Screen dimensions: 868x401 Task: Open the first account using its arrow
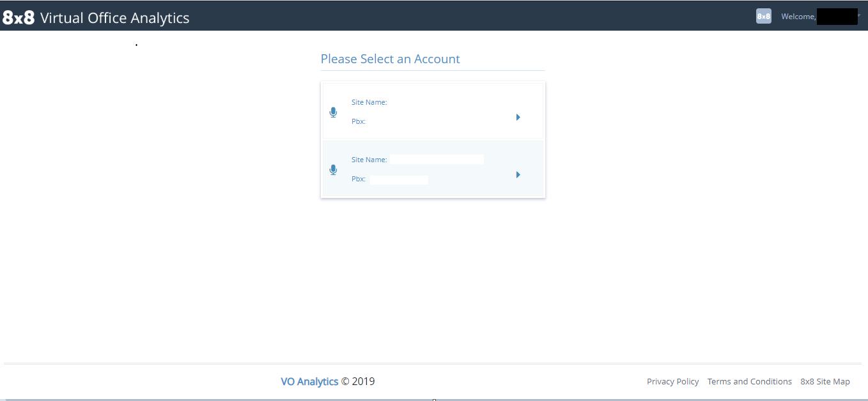[518, 117]
